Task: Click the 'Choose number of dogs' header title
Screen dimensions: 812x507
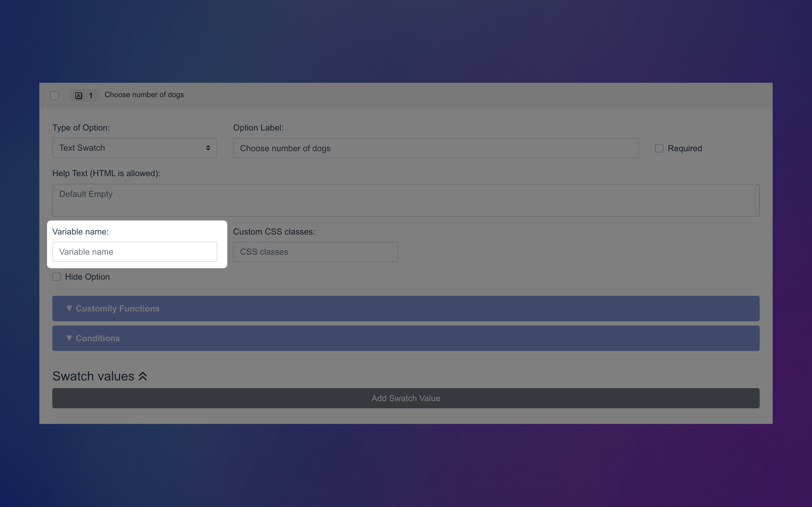Action: click(144, 95)
